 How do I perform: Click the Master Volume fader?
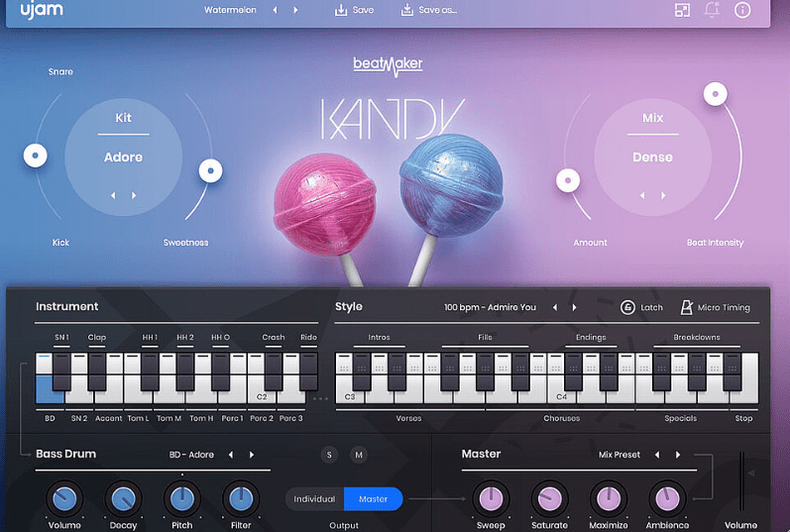[x=741, y=481]
